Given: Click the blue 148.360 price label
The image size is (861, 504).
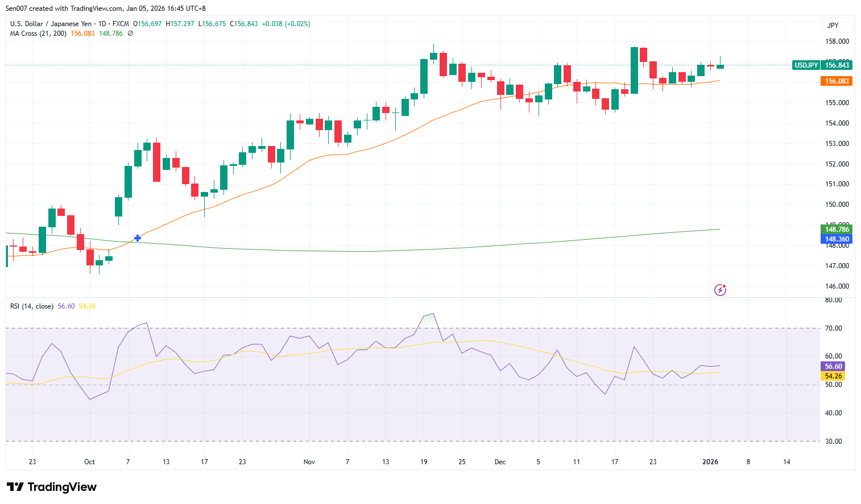Looking at the screenshot, I should point(836,239).
